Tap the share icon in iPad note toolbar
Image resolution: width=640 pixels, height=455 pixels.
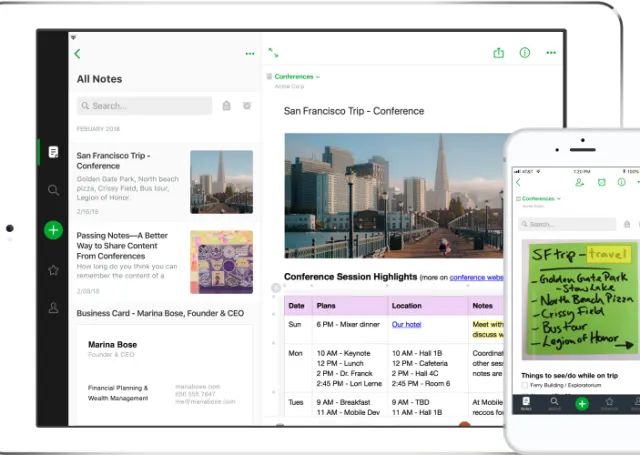point(498,53)
